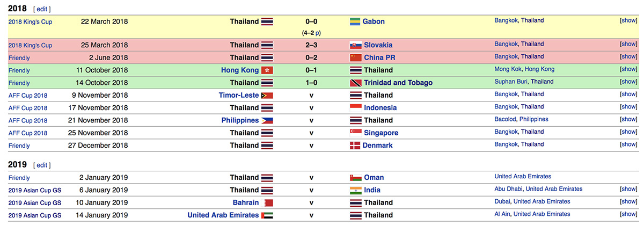Open the Singapore team link
The image size is (644, 225).
click(381, 133)
